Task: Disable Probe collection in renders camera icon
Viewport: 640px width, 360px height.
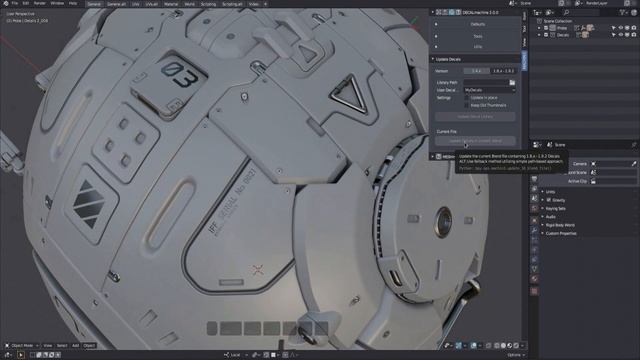Action: [633, 28]
